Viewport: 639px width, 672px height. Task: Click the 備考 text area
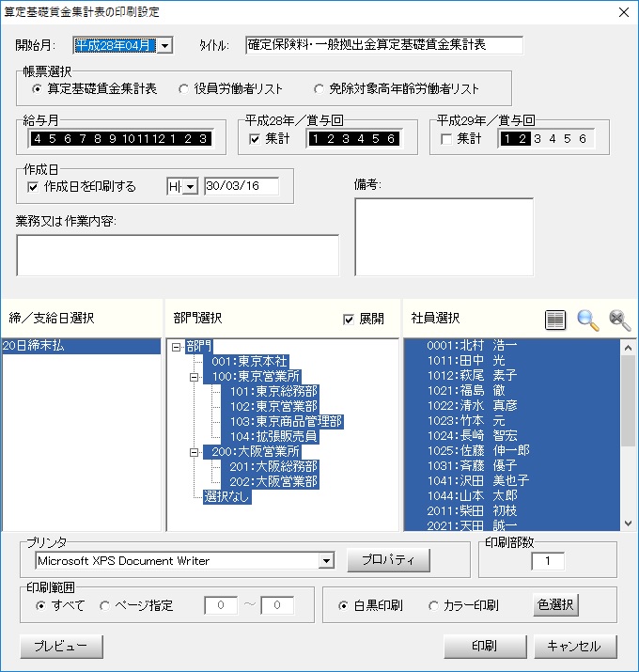pos(444,237)
